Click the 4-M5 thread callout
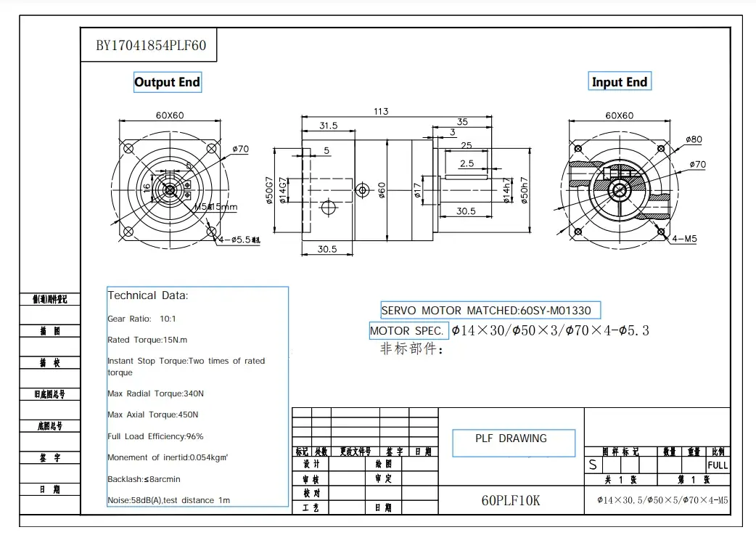 click(x=685, y=239)
